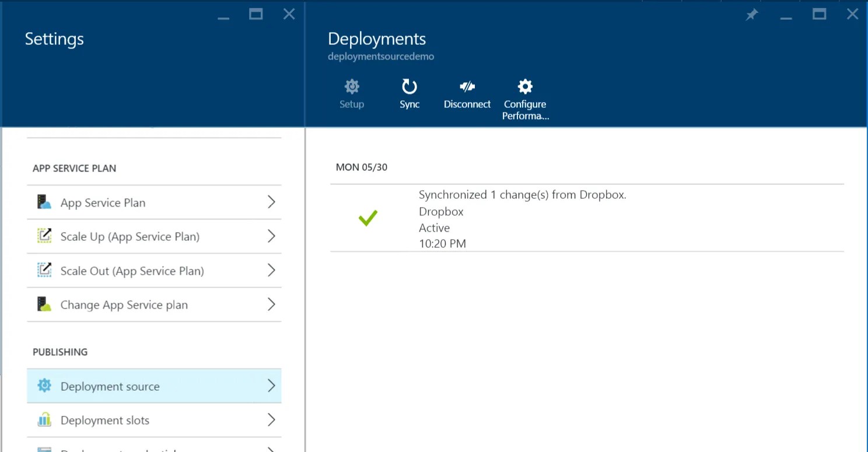Click the Setup gear icon

point(352,87)
